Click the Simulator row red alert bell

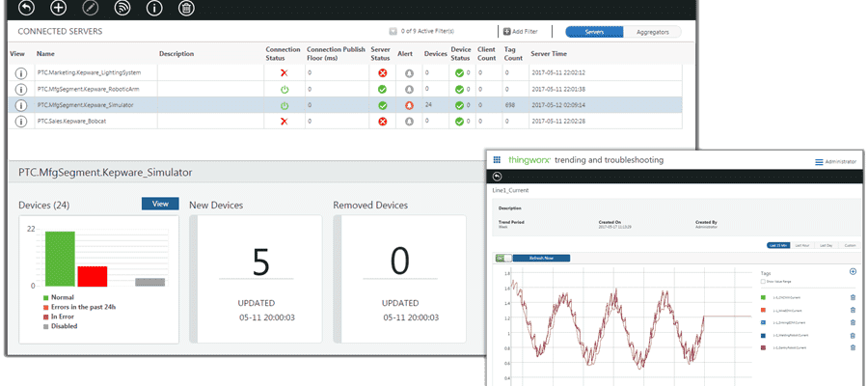click(409, 105)
